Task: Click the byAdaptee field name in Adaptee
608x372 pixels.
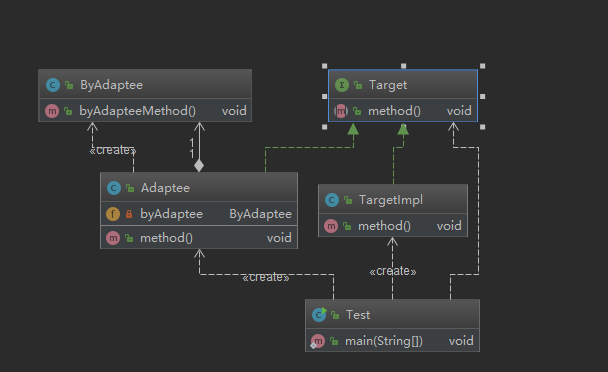Action: tap(171, 214)
